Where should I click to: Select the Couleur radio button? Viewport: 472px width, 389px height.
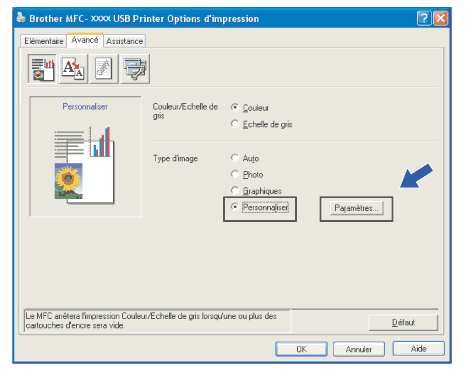pyautogui.click(x=235, y=107)
